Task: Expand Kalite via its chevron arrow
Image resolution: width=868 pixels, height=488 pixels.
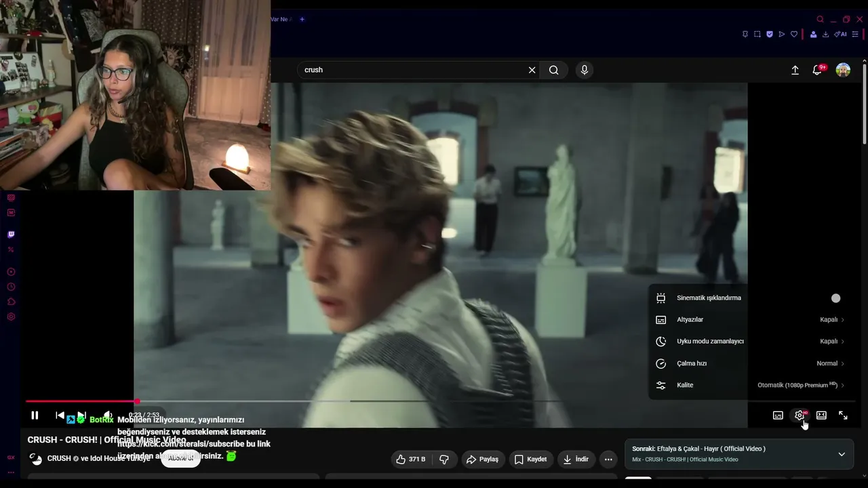Action: [x=843, y=385]
